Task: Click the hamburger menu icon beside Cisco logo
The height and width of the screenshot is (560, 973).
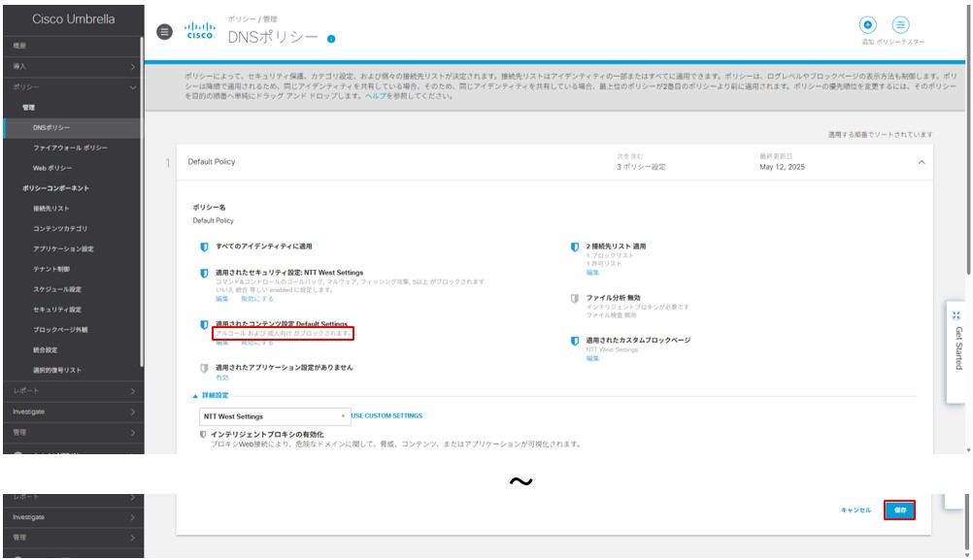Action: [x=164, y=32]
